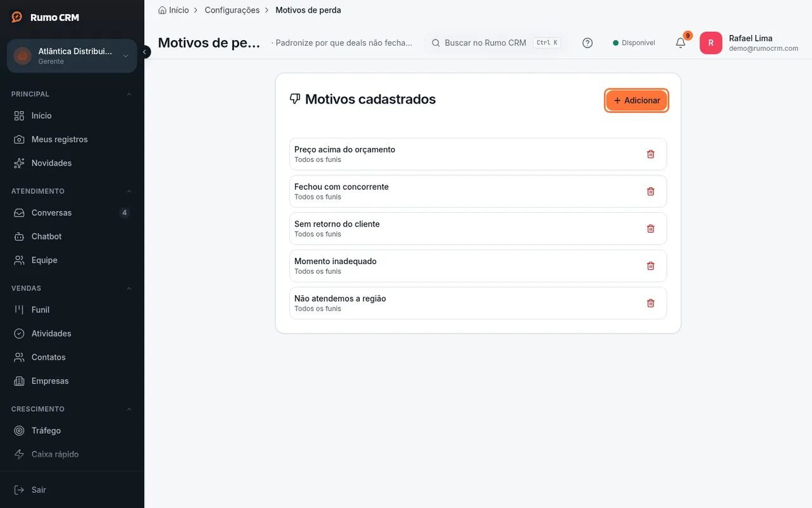Image resolution: width=812 pixels, height=508 pixels.
Task: Click the 'Momento inadequado' reason text
Action: [x=336, y=261]
